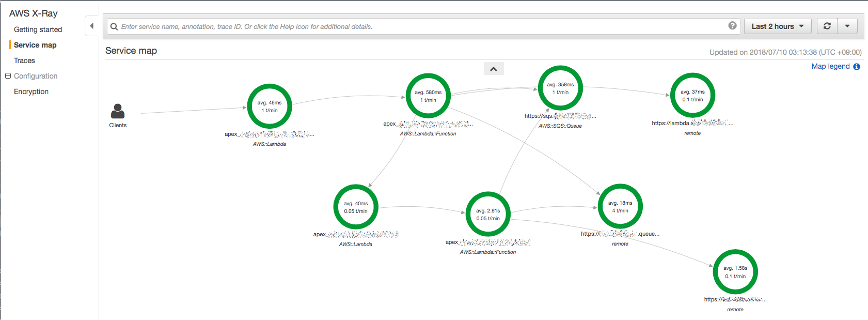Collapse the panel with the up chevron
The image size is (868, 320).
point(494,69)
